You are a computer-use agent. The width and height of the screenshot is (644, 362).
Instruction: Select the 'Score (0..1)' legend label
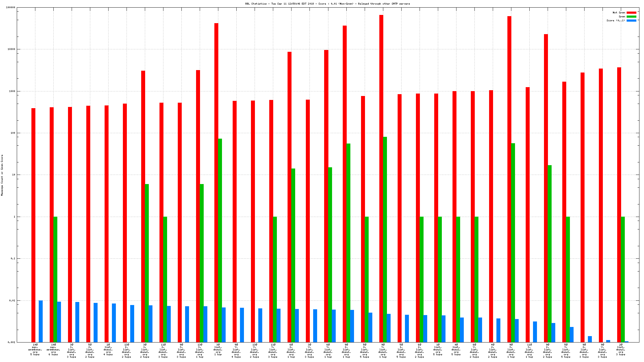click(615, 20)
